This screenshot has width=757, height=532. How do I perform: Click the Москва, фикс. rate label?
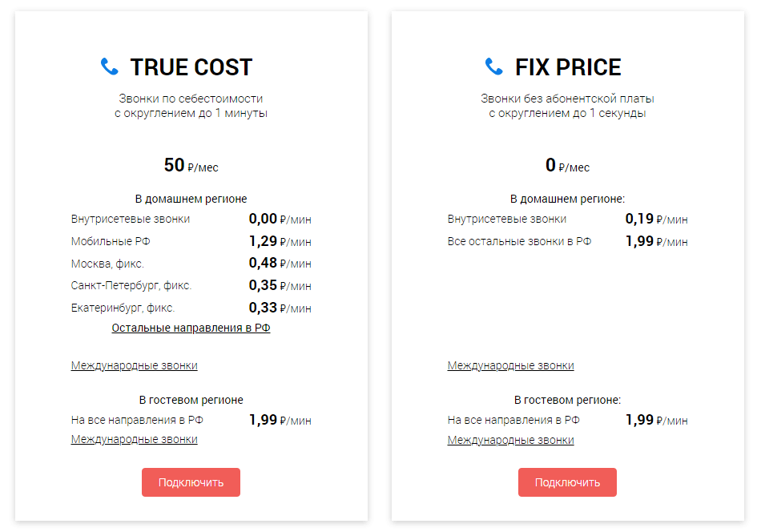point(107,263)
